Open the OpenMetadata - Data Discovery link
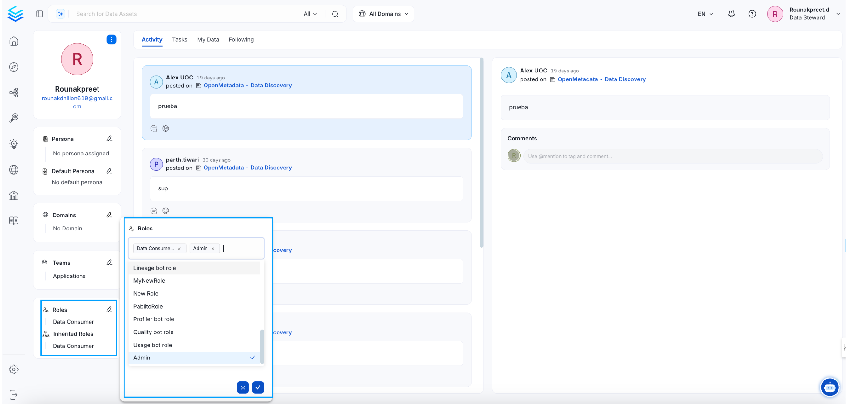 click(247, 85)
